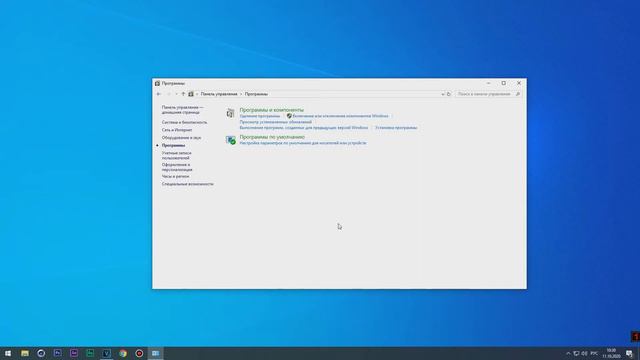640x360 pixels.
Task: Open the previous Windows versions compatibility link
Action: (x=304, y=127)
